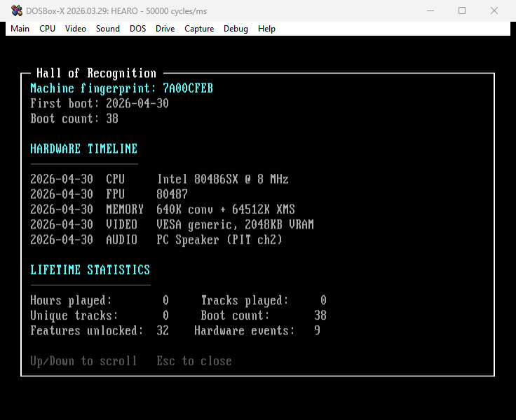Open the Debug menu
Viewport: 516px width, 420px height.
236,29
